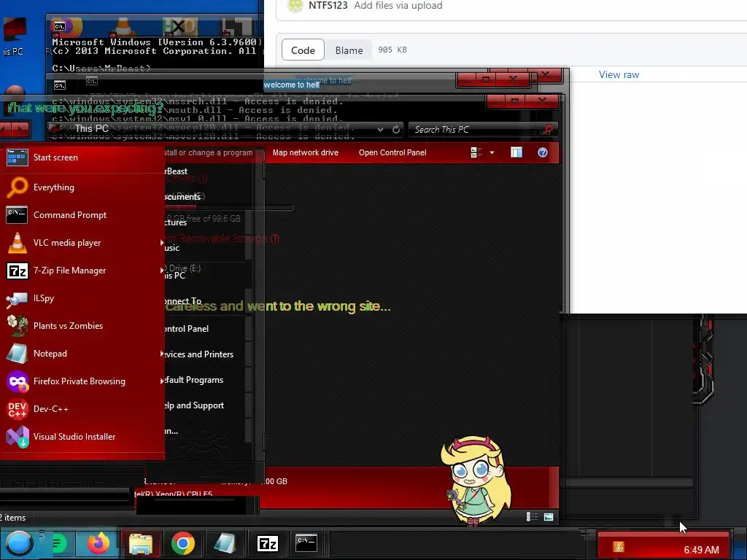This screenshot has height=560, width=747.
Task: Launch Firefox Private Browsing from the start menu
Action: 82,381
